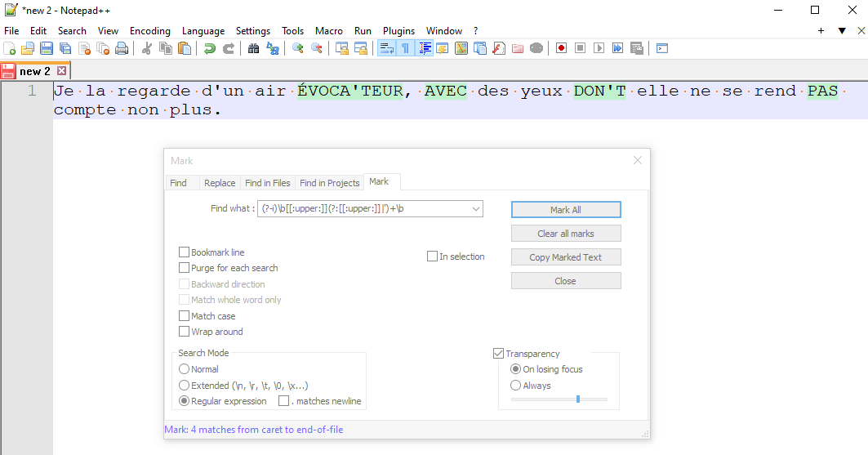This screenshot has width=868, height=455.
Task: Open the Encoding menu
Action: point(150,31)
